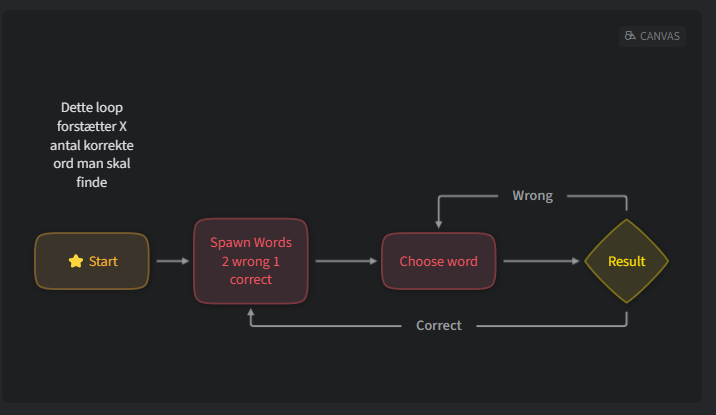
Task: Click the Wrong edge line right of its label
Action: pyautogui.click(x=595, y=195)
